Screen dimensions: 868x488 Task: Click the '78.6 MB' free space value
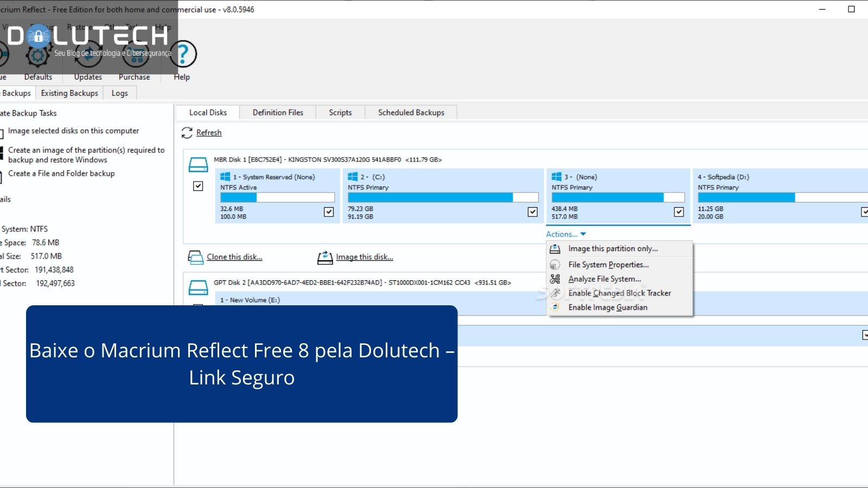tap(46, 242)
